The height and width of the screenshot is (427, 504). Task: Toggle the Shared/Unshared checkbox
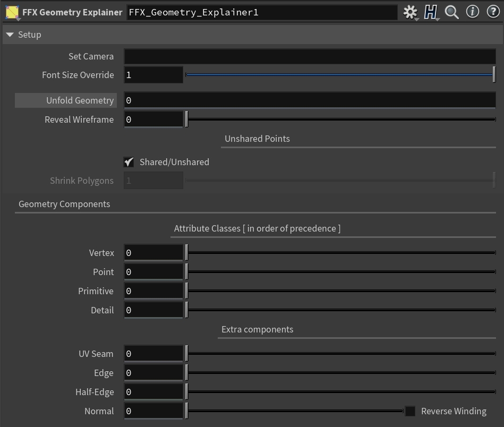129,162
